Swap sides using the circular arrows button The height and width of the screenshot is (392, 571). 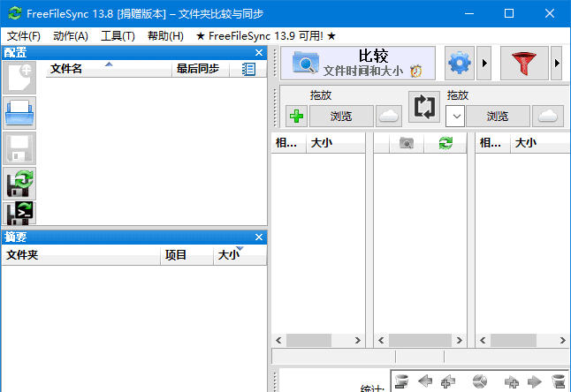[x=424, y=107]
